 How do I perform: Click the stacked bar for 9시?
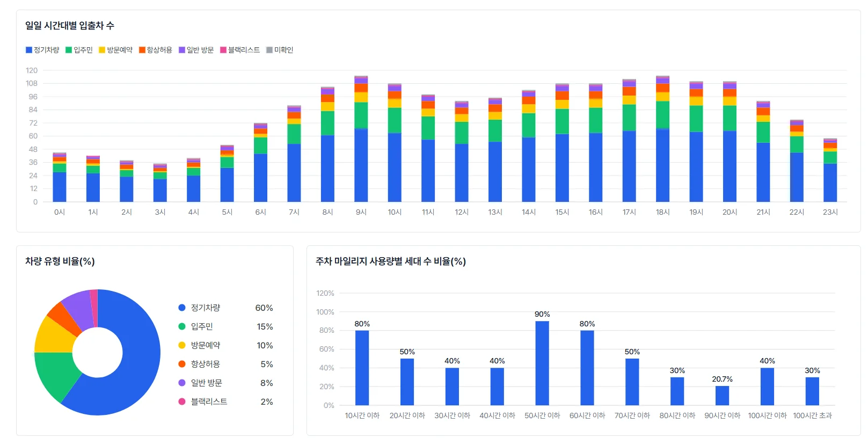361,139
